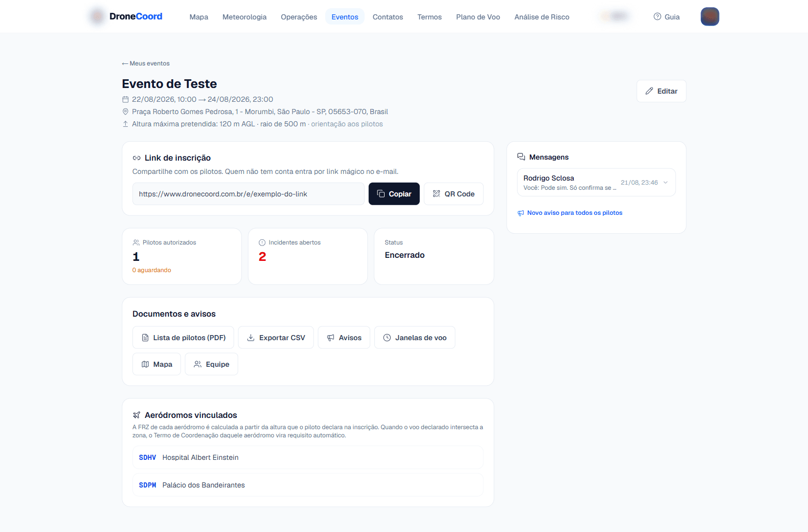
Task: Click the megaphone icon on Avisos
Action: coord(331,338)
